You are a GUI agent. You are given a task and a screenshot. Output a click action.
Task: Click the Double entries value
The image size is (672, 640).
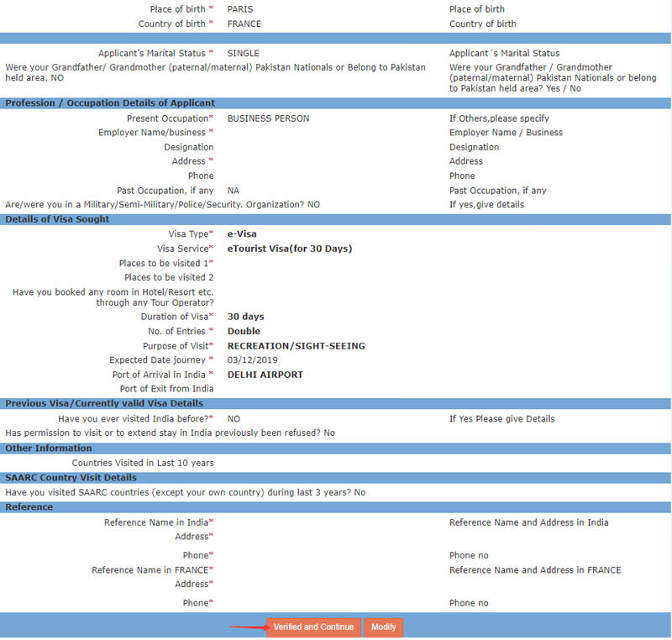pos(244,332)
